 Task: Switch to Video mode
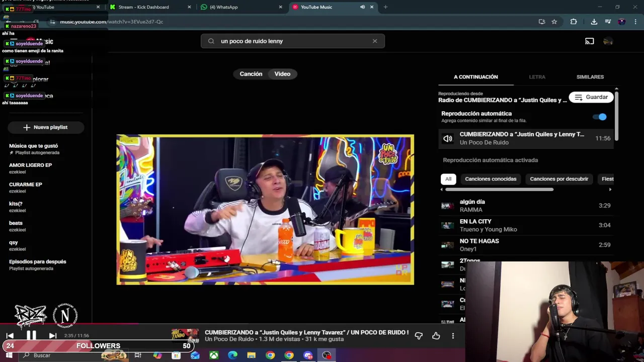pyautogui.click(x=282, y=74)
